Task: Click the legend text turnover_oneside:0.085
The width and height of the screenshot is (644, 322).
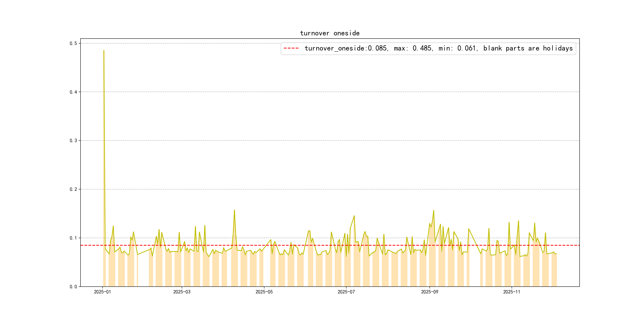Action: click(x=346, y=48)
